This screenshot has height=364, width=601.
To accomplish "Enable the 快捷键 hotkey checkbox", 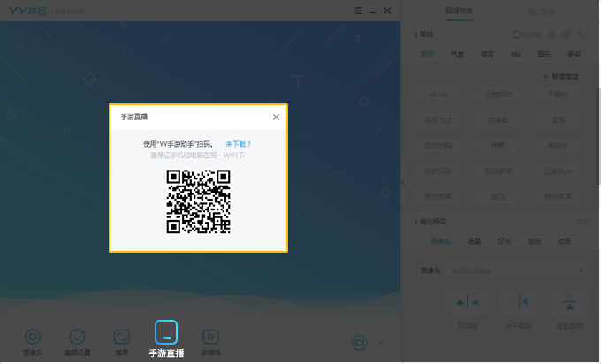I will (516, 34).
